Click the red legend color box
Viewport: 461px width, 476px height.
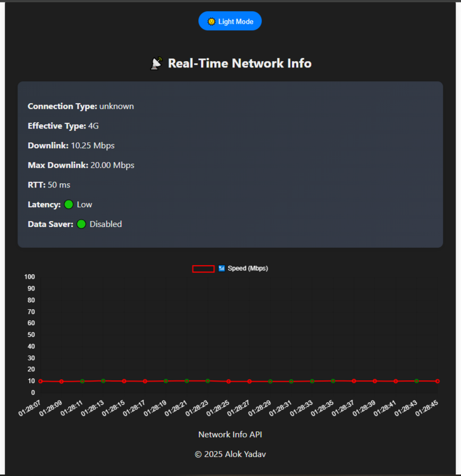pos(203,269)
